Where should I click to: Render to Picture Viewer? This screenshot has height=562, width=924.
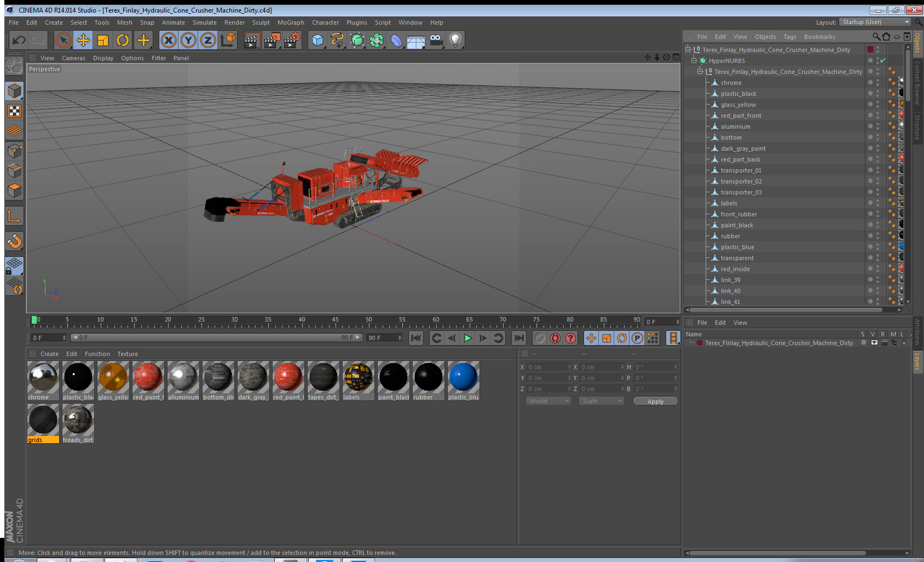[x=272, y=40]
